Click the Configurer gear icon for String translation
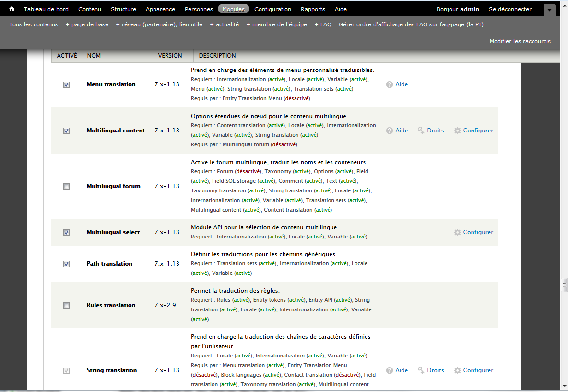This screenshot has height=392, width=568. (x=457, y=370)
